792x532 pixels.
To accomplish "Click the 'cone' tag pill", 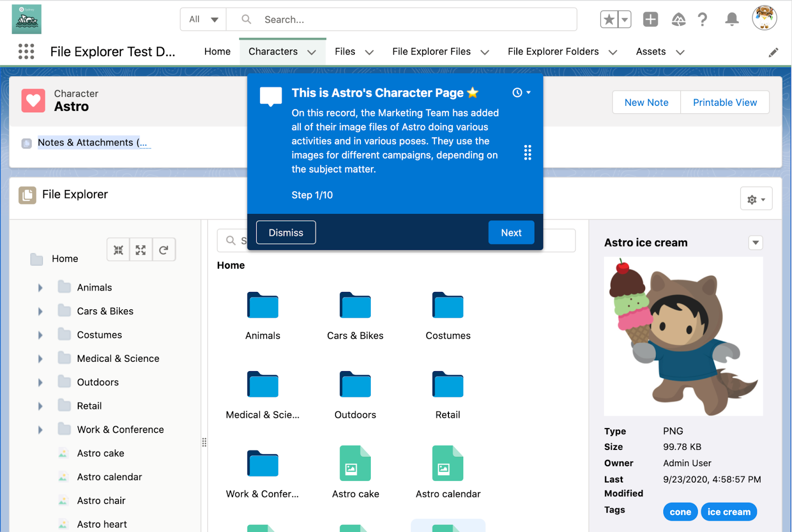I will point(681,512).
